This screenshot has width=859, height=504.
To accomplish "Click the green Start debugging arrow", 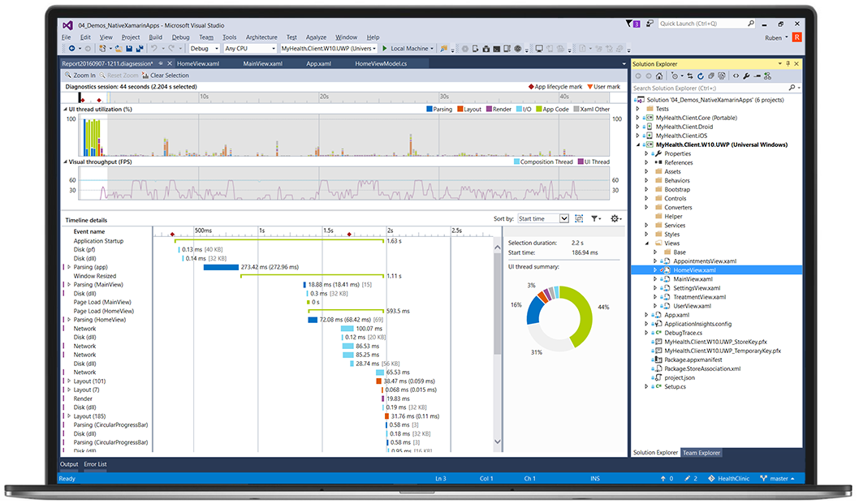I will (x=385, y=48).
